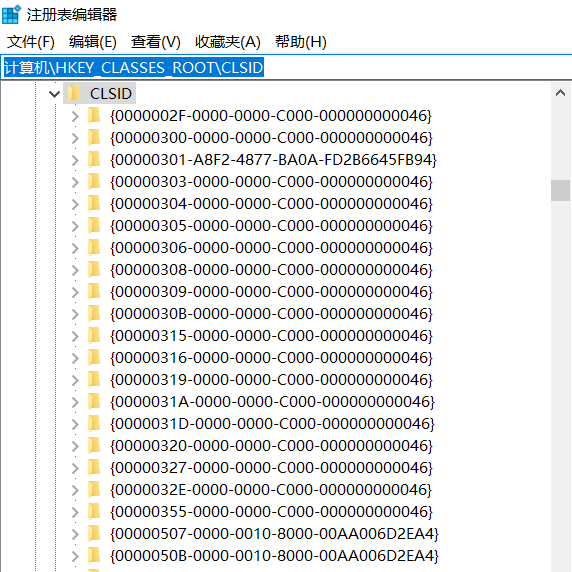The height and width of the screenshot is (572, 572).
Task: Expand the {0000030B-0000-0000-C000-000000000046} key
Action: click(x=75, y=314)
